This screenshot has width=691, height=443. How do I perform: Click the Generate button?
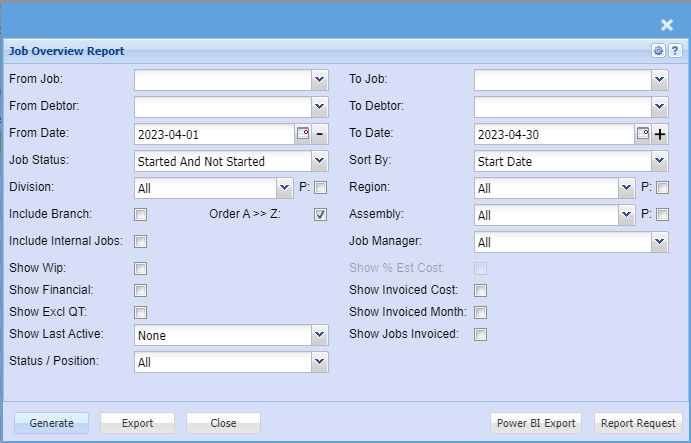52,423
